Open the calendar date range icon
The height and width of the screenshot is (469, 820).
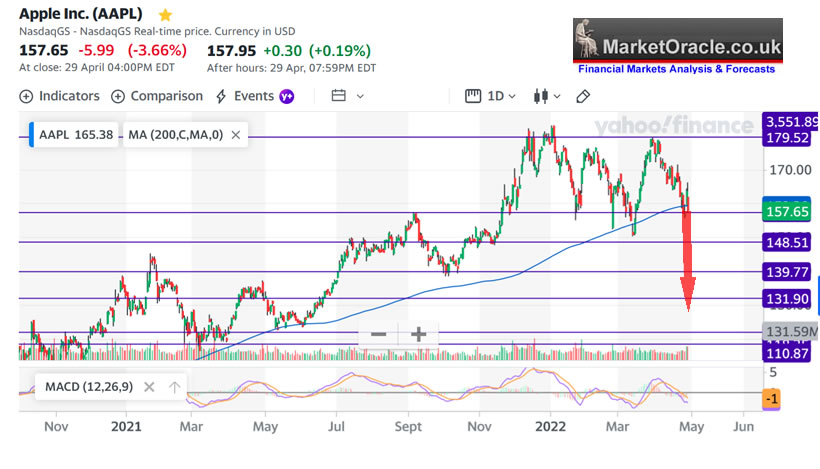(x=338, y=96)
